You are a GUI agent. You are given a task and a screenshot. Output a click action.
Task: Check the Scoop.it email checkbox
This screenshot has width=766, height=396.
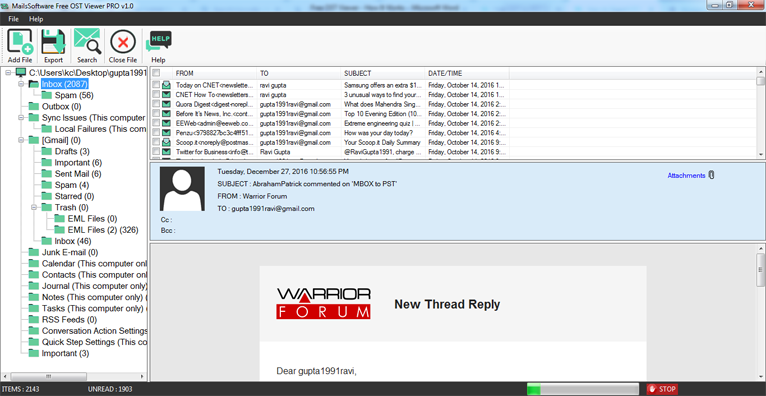[x=156, y=142]
